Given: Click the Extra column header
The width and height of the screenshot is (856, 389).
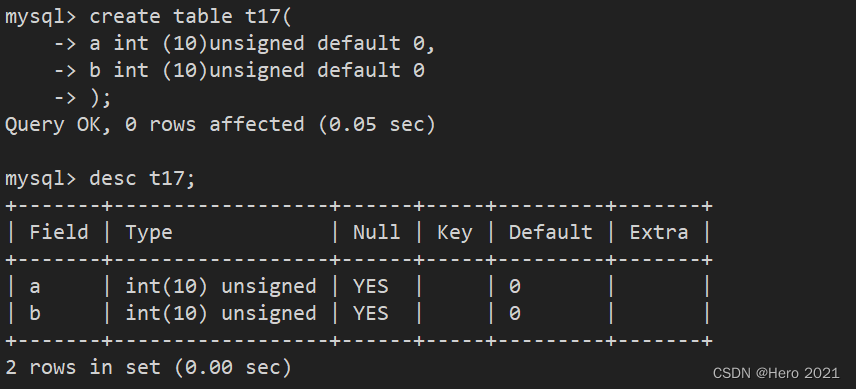Looking at the screenshot, I should [659, 232].
